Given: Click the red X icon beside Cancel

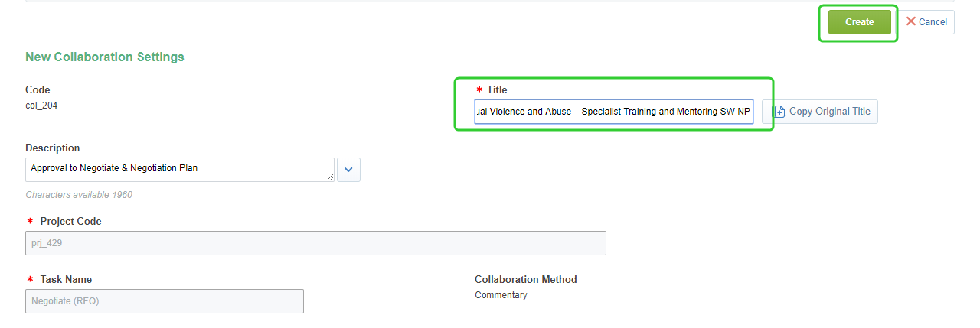Looking at the screenshot, I should tap(911, 21).
